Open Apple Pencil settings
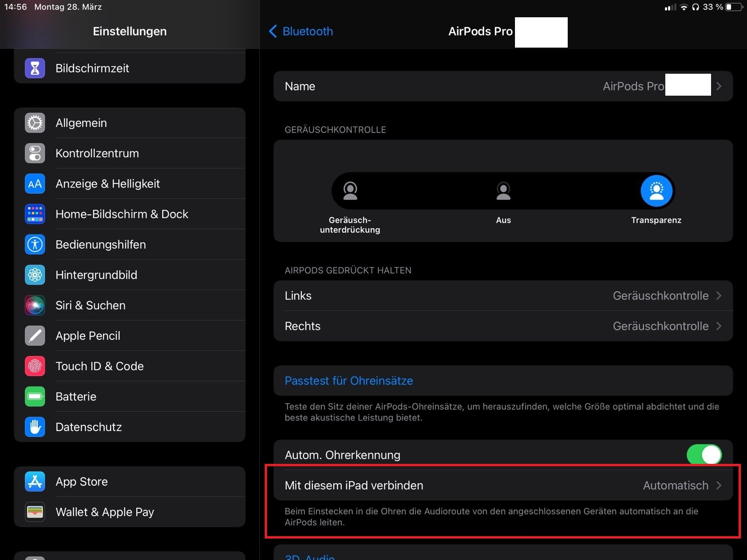 [x=130, y=336]
